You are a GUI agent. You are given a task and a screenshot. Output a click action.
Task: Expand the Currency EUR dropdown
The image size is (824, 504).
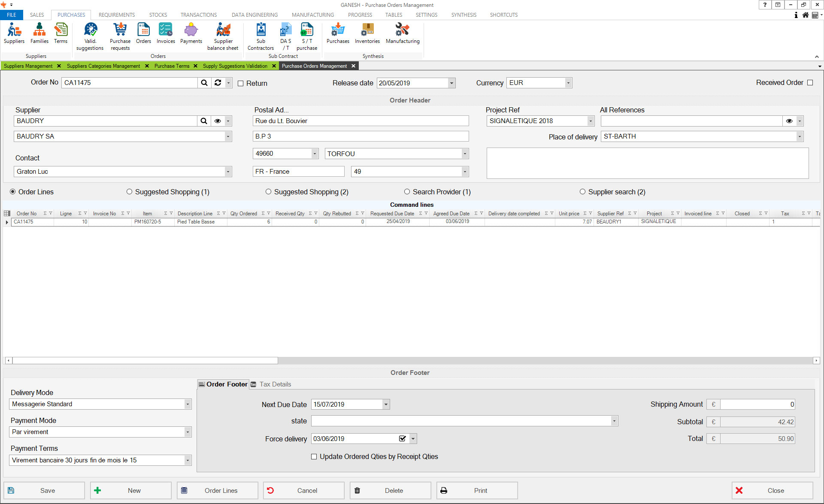[x=568, y=83]
